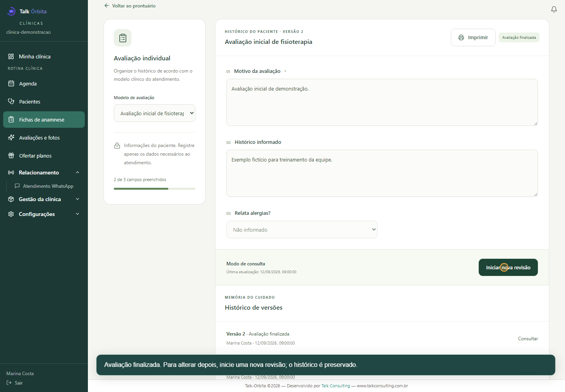Click the Avaliação finalizada status badge
Screen dimensions: 565x392
coord(519,38)
